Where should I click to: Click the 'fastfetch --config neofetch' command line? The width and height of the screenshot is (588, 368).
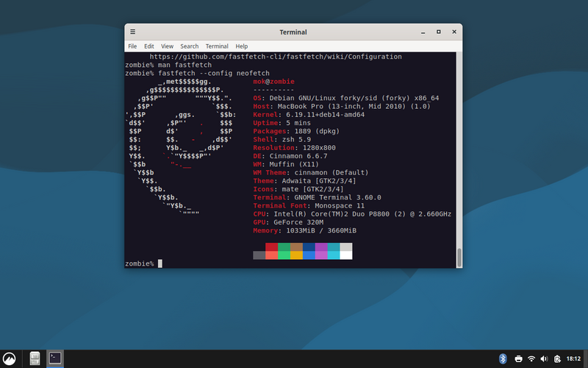click(x=197, y=73)
